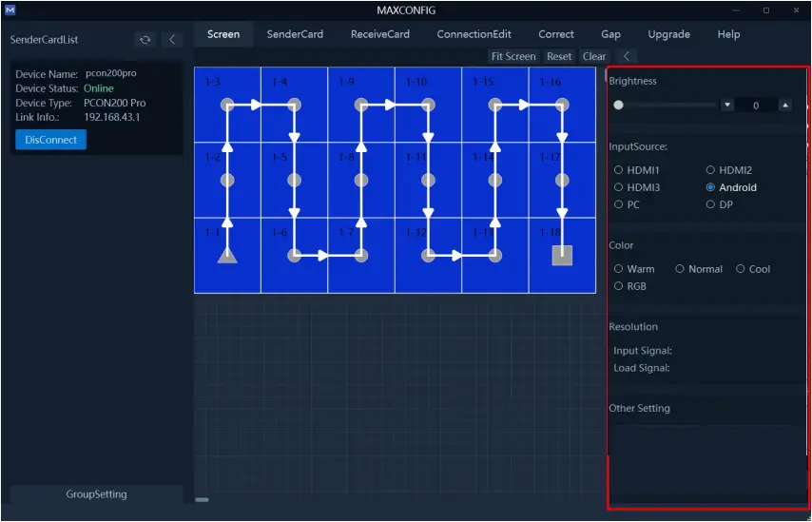812x522 pixels.
Task: Switch to the ReceiveCard tab
Action: 379,34
